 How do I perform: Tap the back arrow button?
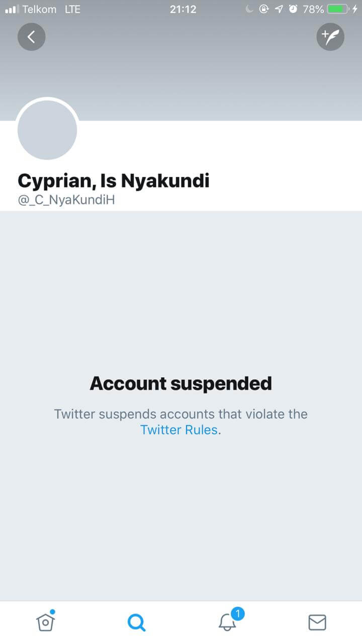click(x=31, y=37)
